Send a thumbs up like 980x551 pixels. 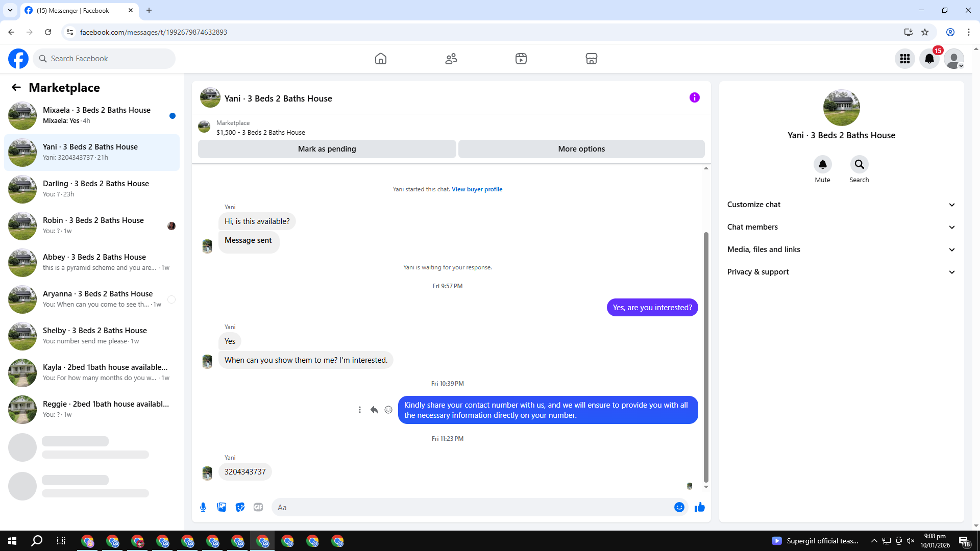tap(699, 507)
